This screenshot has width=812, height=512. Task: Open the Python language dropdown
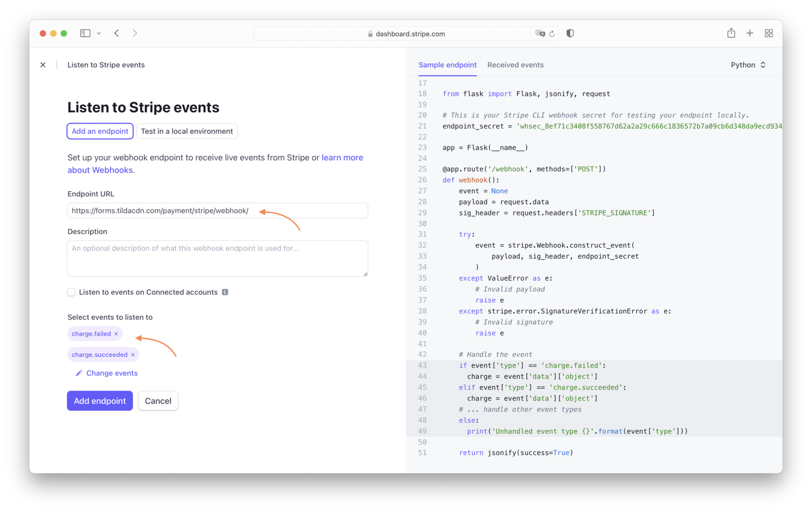[748, 65]
